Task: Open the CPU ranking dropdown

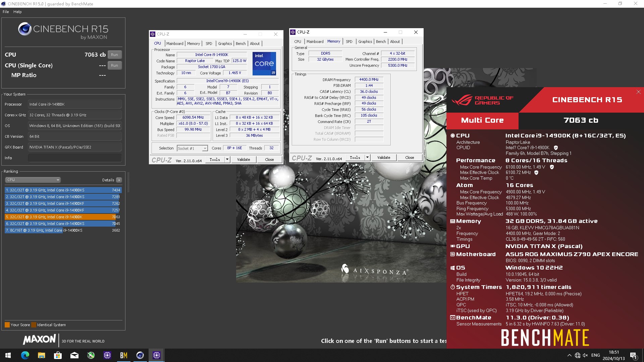Action: 33,180
